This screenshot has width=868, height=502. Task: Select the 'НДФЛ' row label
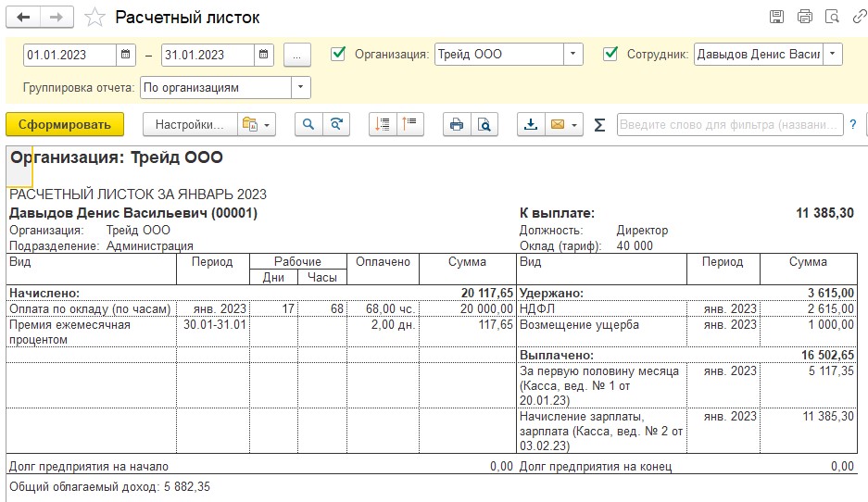pos(537,308)
